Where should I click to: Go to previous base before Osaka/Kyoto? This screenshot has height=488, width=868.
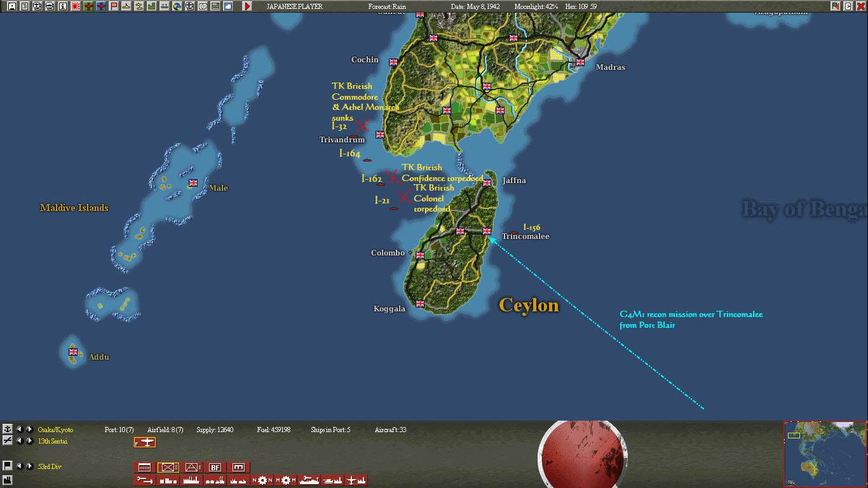click(x=19, y=430)
